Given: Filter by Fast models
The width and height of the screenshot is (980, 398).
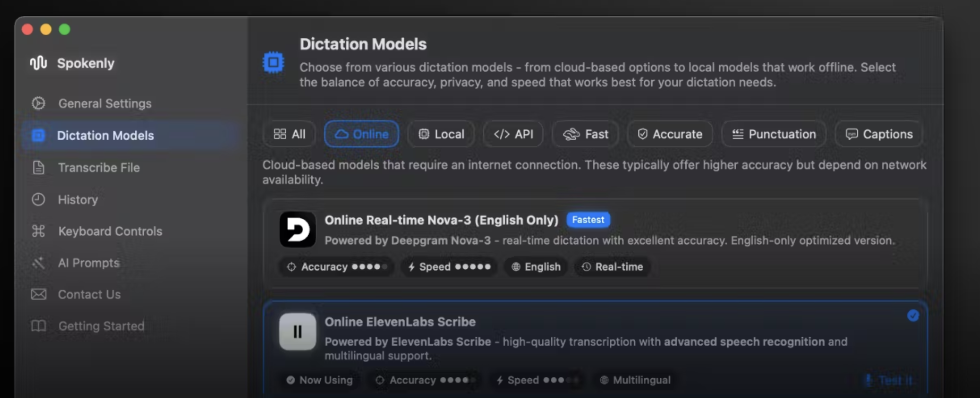Looking at the screenshot, I should tap(586, 134).
